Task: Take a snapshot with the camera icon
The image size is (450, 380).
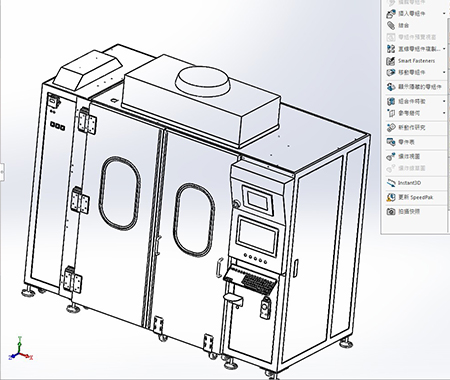Action: pyautogui.click(x=391, y=211)
